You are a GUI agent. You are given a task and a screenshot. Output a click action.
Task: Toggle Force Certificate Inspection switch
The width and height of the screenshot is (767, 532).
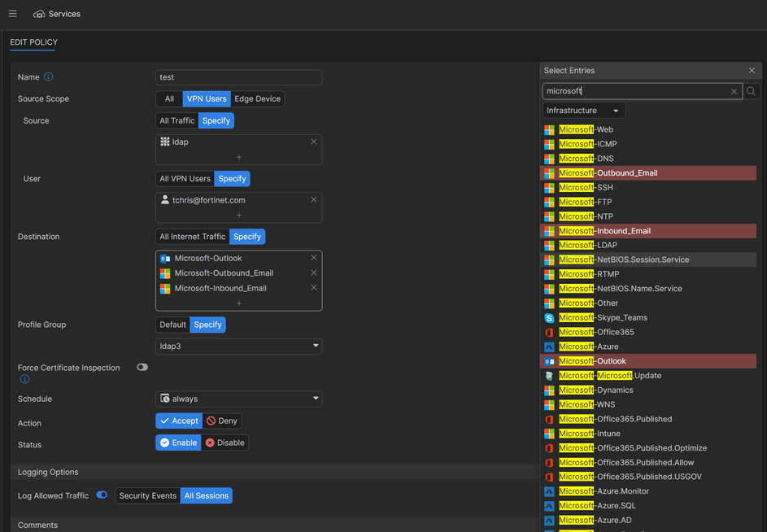[142, 368]
